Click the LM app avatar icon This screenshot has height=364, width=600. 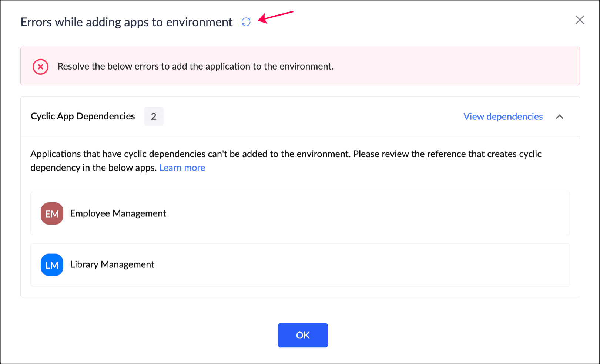[52, 265]
